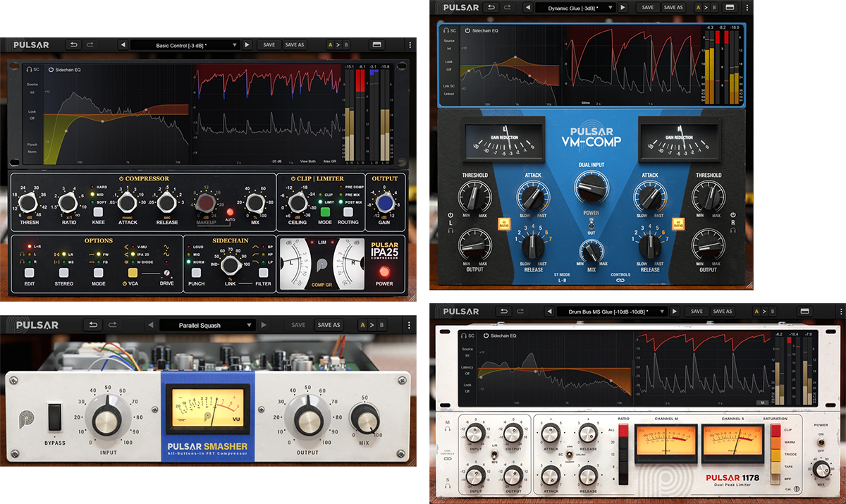Open the three-dot menu on Pulsar Smasher
The image size is (846, 504).
[x=409, y=324]
